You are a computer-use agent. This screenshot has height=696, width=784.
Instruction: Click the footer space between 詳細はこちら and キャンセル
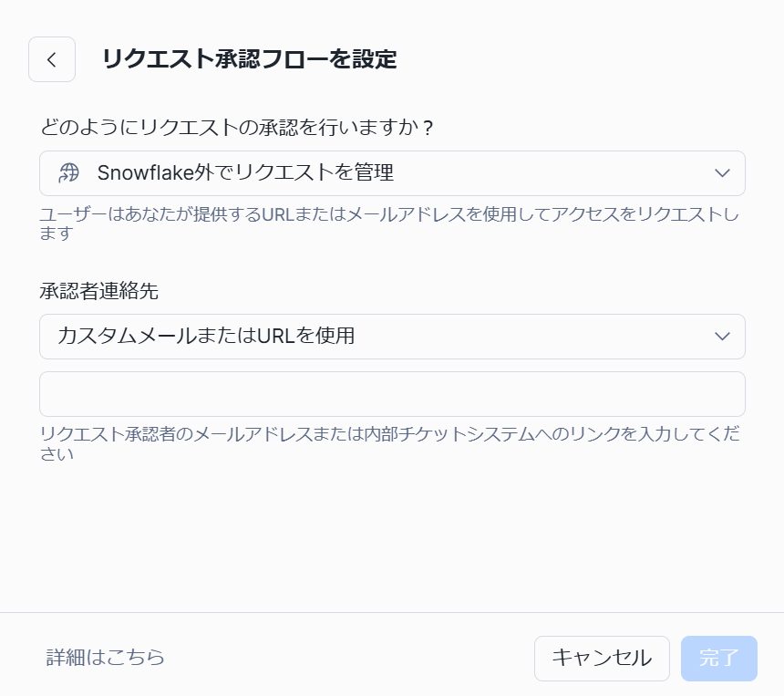346,658
